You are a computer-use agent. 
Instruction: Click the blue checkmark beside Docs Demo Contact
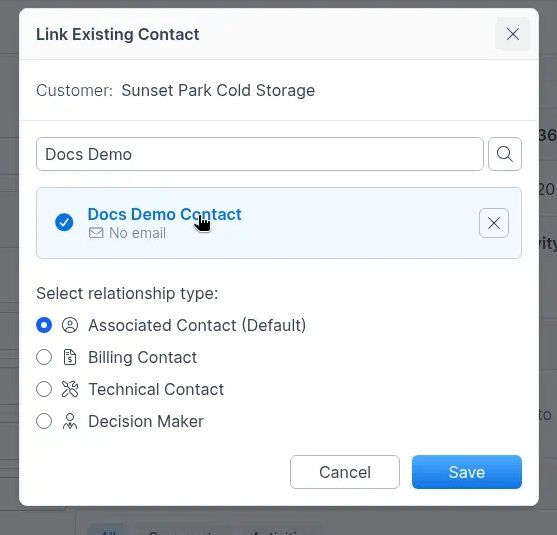pos(64,222)
